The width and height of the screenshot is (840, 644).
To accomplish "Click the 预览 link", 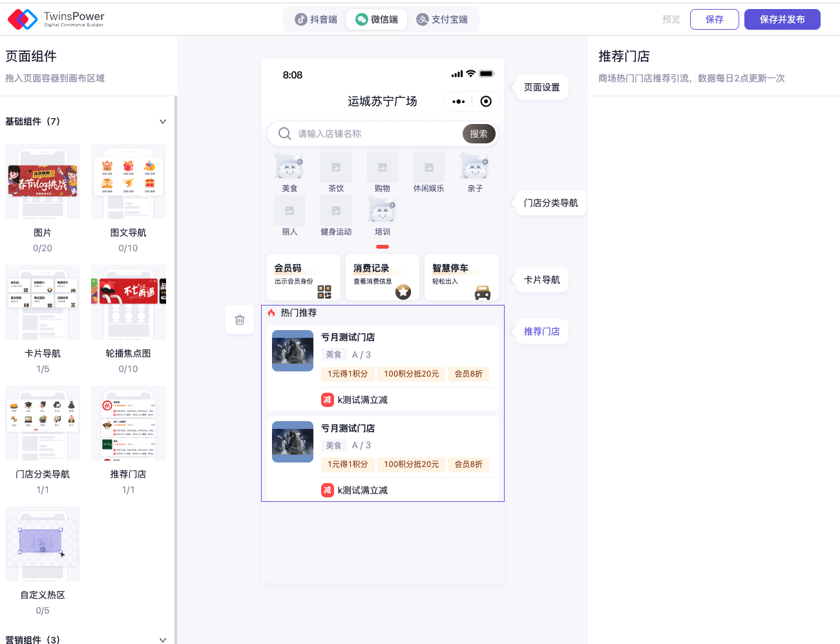I will tap(671, 19).
